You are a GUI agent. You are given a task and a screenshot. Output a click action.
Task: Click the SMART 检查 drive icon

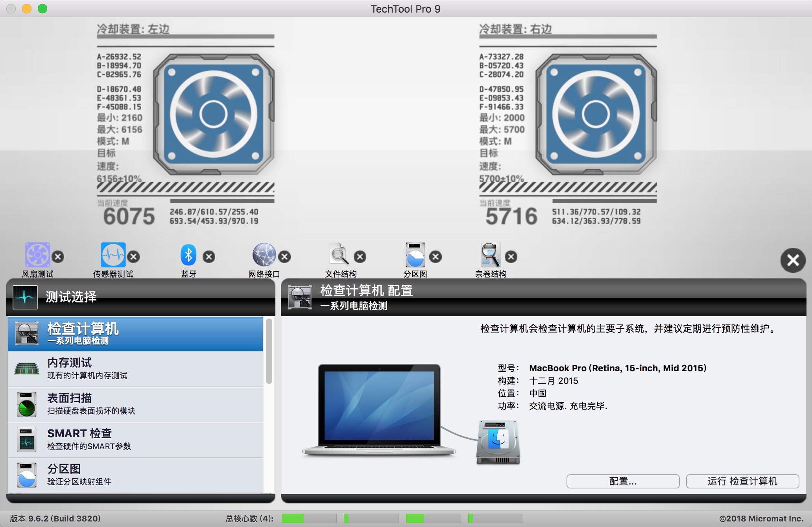27,440
